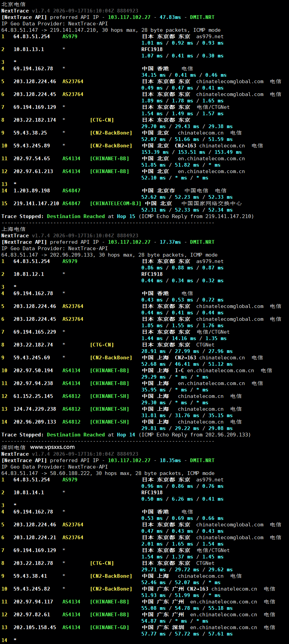Click hop IP 202.97.54.65
The image size is (289, 644).
point(32,159)
